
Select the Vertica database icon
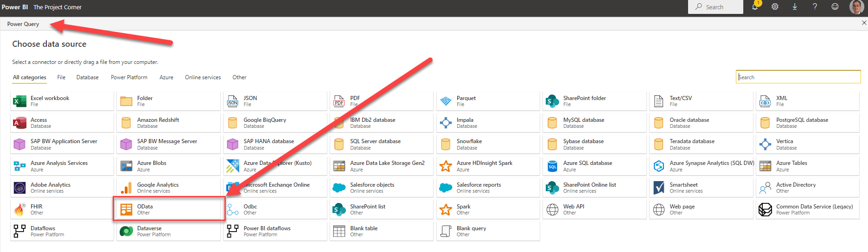click(x=765, y=144)
